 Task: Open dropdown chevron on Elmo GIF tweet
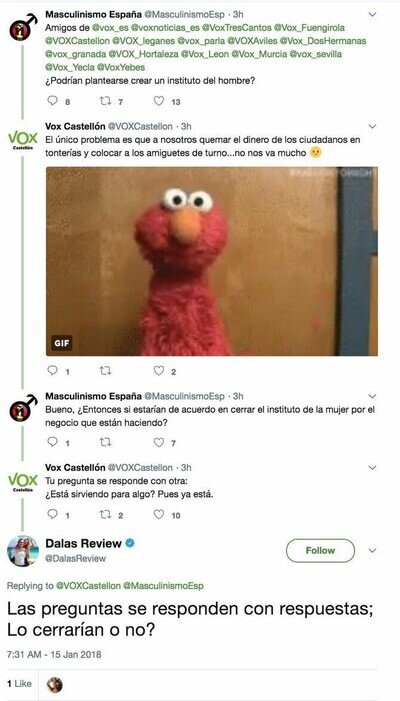[x=372, y=127]
